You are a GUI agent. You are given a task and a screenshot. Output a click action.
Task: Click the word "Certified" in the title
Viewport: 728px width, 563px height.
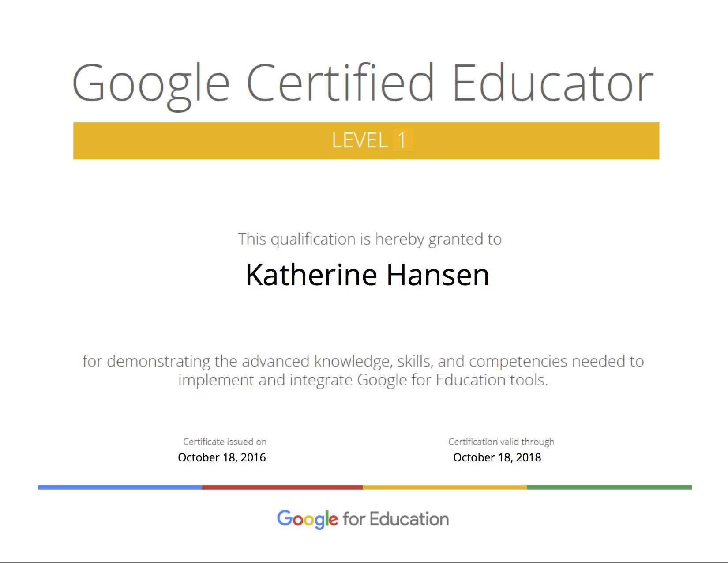coord(340,83)
